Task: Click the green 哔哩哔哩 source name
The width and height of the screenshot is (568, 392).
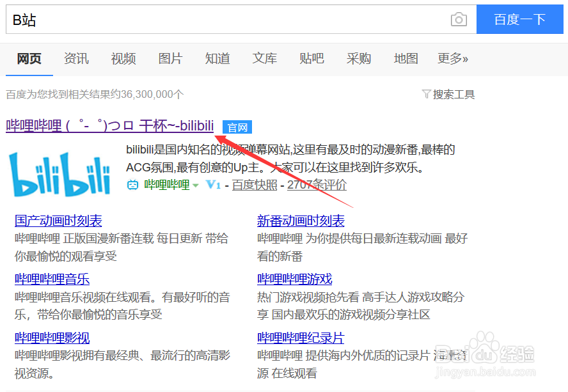Action: pos(167,185)
